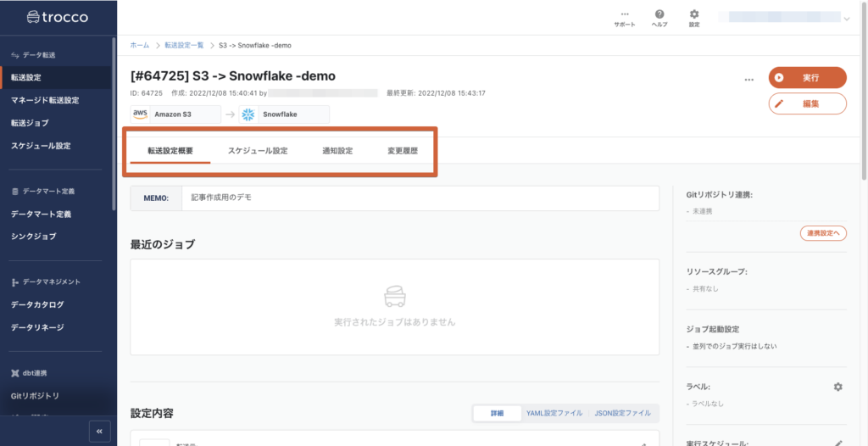868x446 pixels.
Task: Open the ヘルプ help icon
Action: click(659, 14)
